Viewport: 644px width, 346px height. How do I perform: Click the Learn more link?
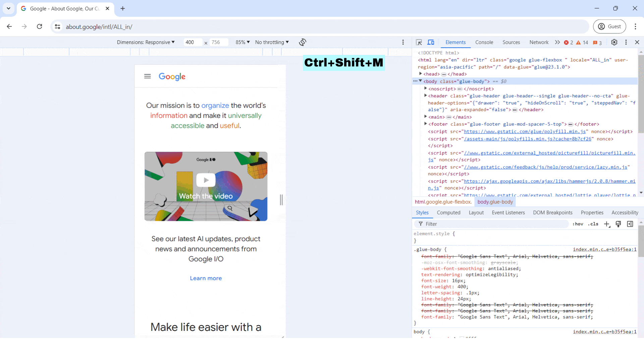(206, 278)
